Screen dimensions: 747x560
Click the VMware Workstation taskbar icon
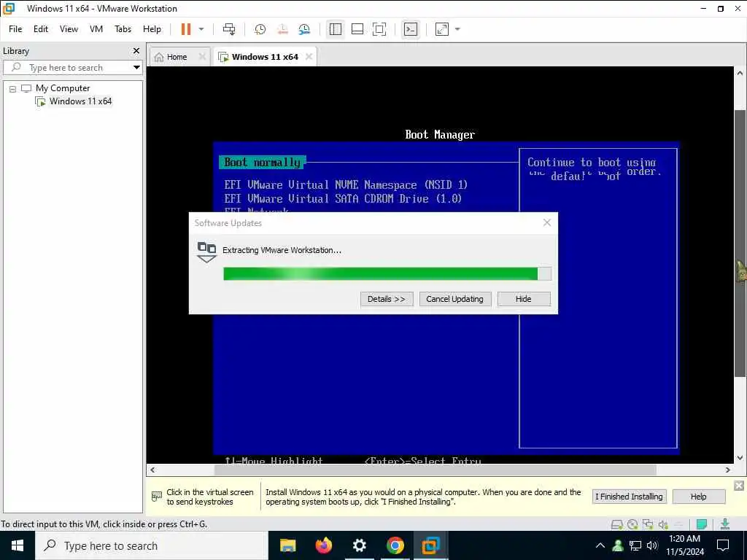[x=430, y=545]
